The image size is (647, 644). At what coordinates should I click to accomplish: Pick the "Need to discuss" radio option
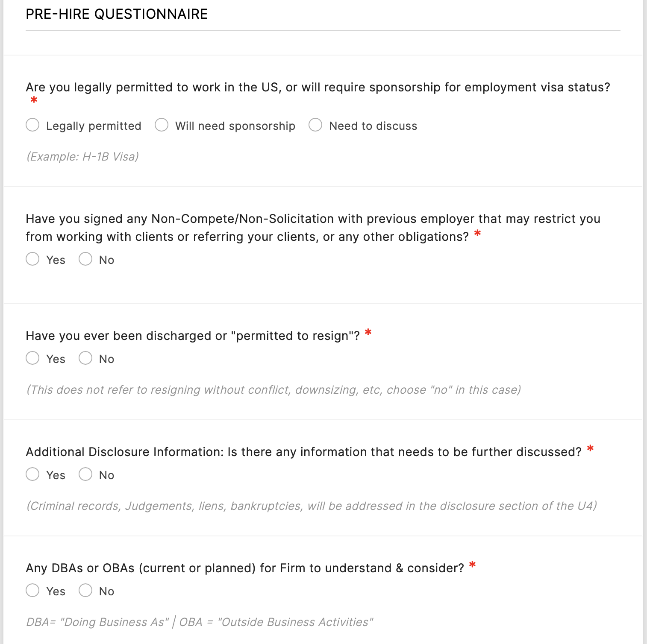[x=315, y=125]
